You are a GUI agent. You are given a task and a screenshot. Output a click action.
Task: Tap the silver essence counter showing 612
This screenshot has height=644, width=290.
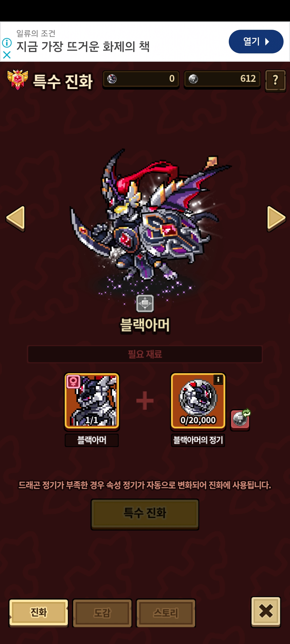222,79
